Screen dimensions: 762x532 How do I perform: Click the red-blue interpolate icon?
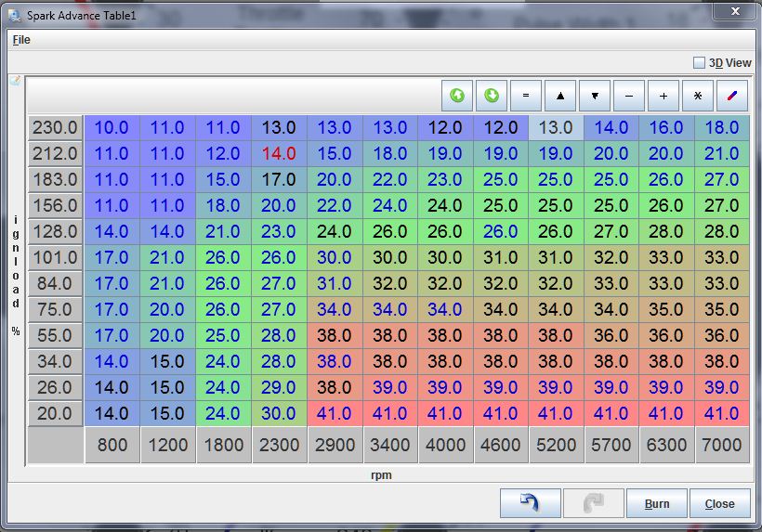click(x=732, y=96)
